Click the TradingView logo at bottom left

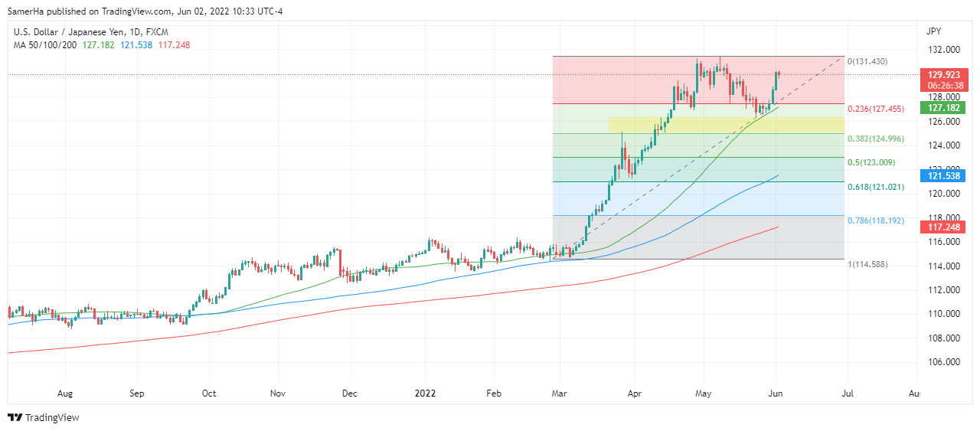[x=44, y=417]
